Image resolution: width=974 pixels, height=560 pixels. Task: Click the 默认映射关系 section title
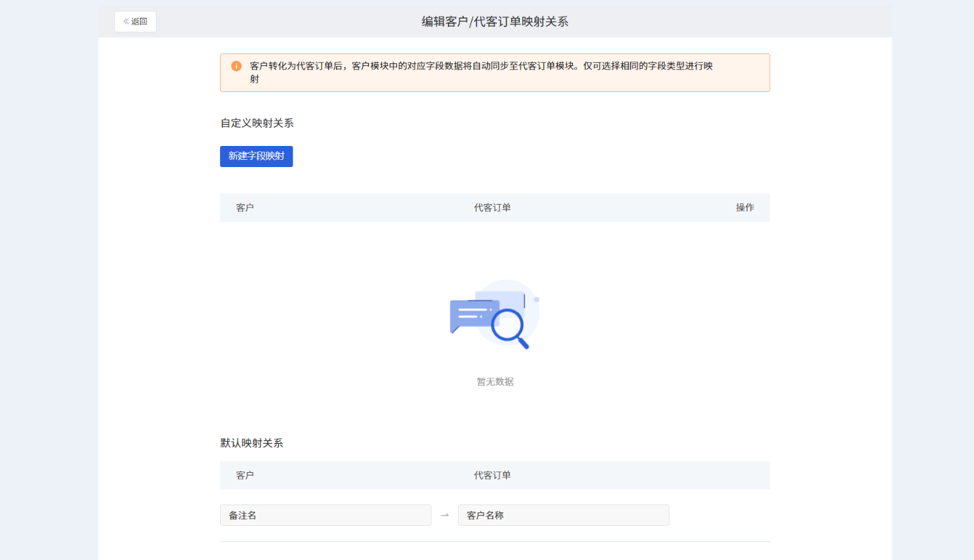252,443
